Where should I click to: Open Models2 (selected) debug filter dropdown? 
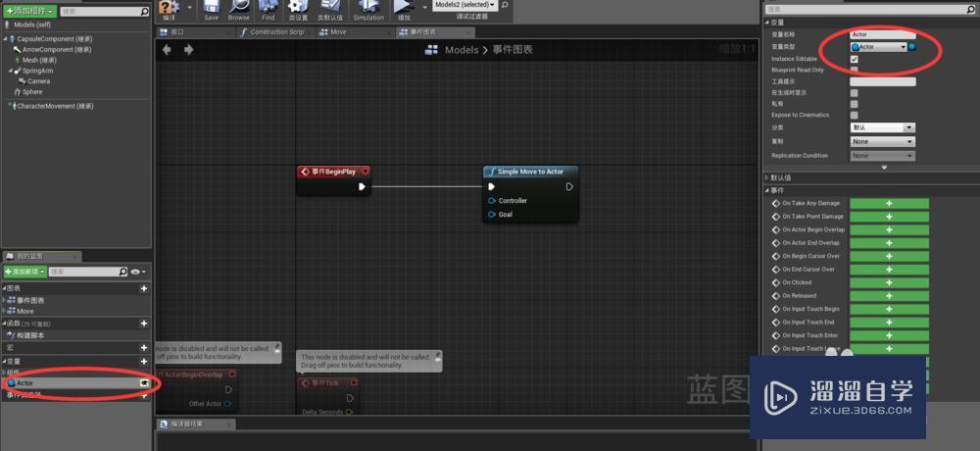pyautogui.click(x=465, y=4)
